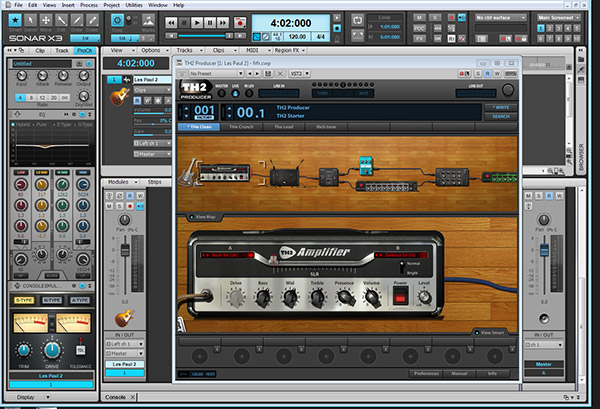The image size is (600, 409).
Task: Click the amp head in signal chain
Action: (x=225, y=173)
